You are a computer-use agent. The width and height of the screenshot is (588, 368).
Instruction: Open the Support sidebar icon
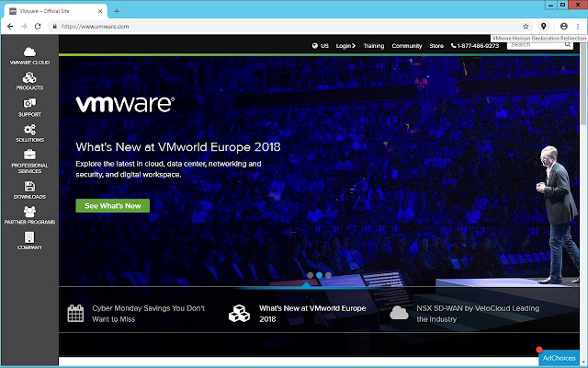pos(29,103)
